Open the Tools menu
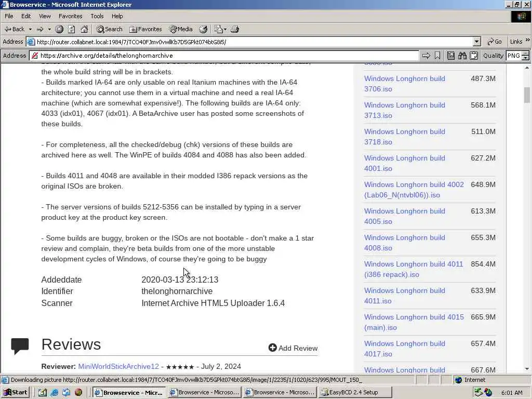The width and height of the screenshot is (532, 399). 97,16
